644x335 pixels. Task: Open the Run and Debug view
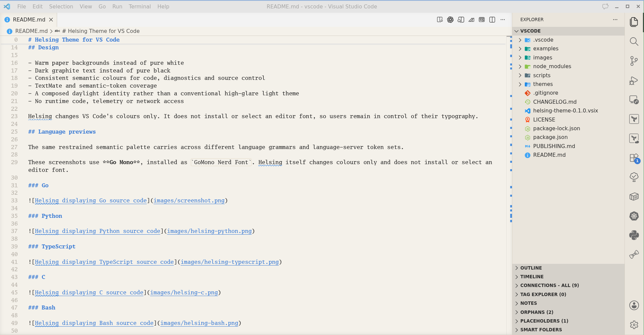pos(634,81)
